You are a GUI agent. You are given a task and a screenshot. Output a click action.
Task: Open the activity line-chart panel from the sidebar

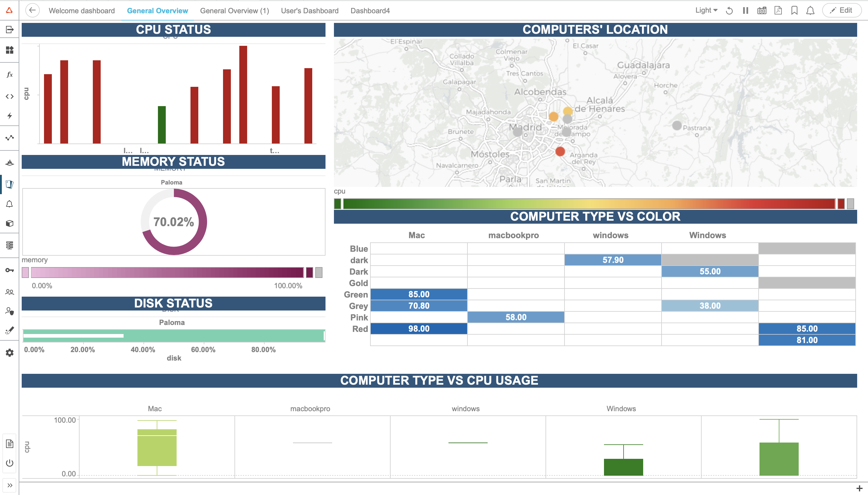(x=9, y=138)
